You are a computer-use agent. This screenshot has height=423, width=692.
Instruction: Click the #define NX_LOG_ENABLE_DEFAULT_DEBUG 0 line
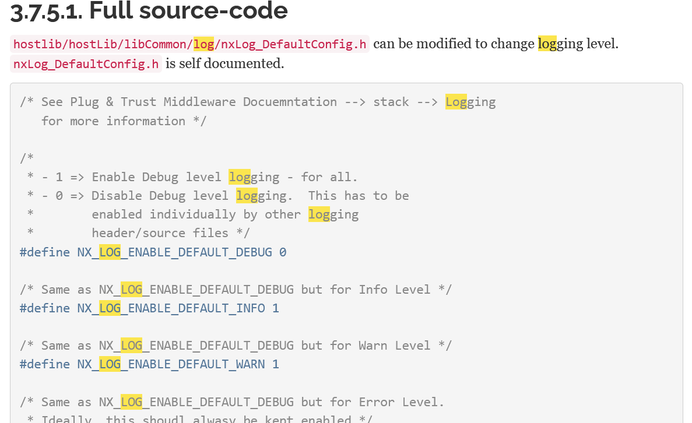pos(153,252)
